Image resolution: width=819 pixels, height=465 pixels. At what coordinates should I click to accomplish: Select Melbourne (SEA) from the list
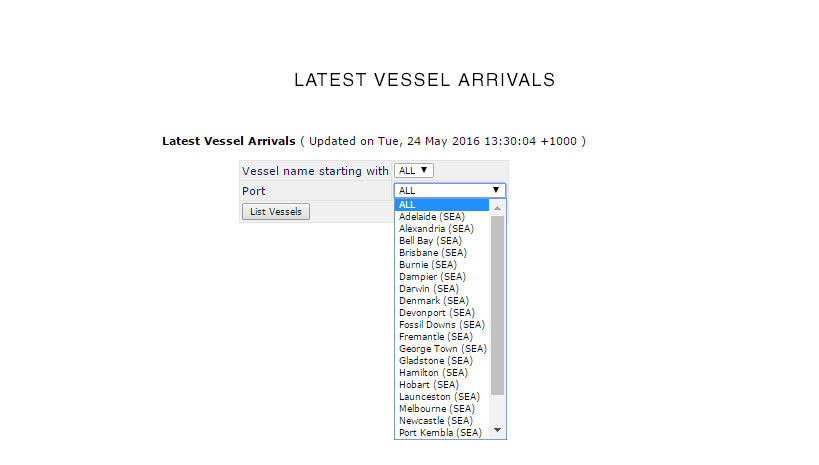[x=436, y=408]
